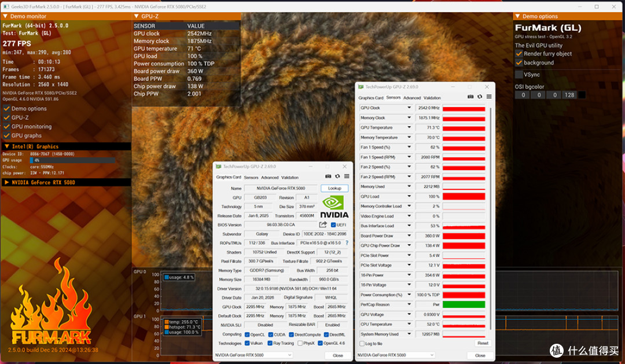Click the BIOS export share icon
Viewport: 625px width, 364px height.
pyautogui.click(x=323, y=225)
